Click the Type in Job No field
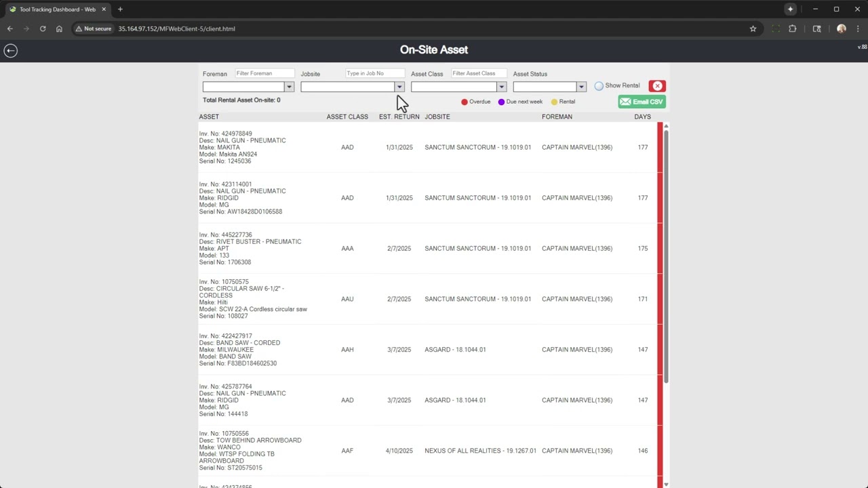The image size is (868, 488). pos(375,73)
